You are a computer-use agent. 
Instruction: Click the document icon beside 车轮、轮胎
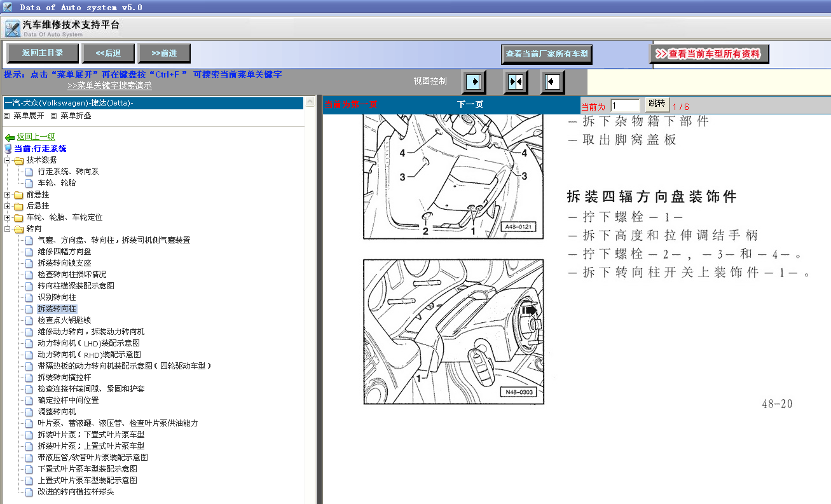[29, 183]
